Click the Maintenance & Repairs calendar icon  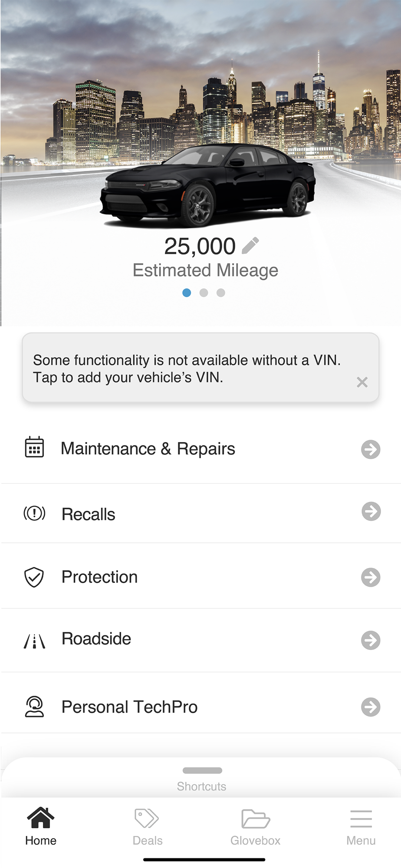(34, 447)
